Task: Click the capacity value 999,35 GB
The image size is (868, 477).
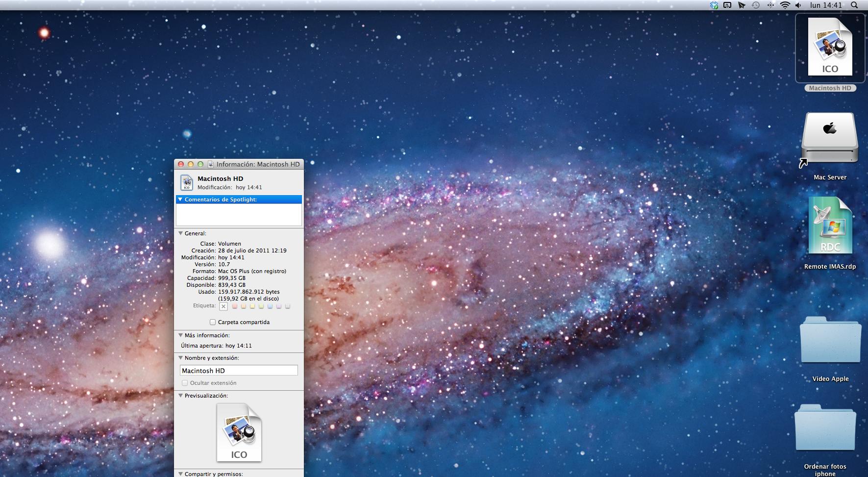Action: (x=232, y=278)
